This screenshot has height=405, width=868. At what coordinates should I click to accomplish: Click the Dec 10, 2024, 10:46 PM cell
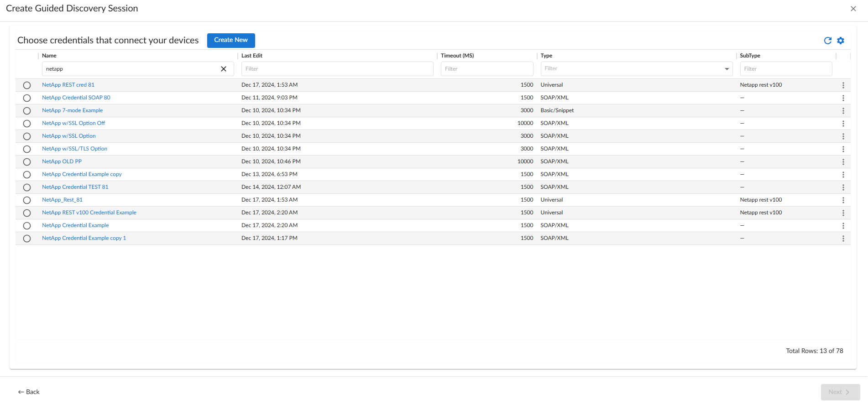[271, 161]
